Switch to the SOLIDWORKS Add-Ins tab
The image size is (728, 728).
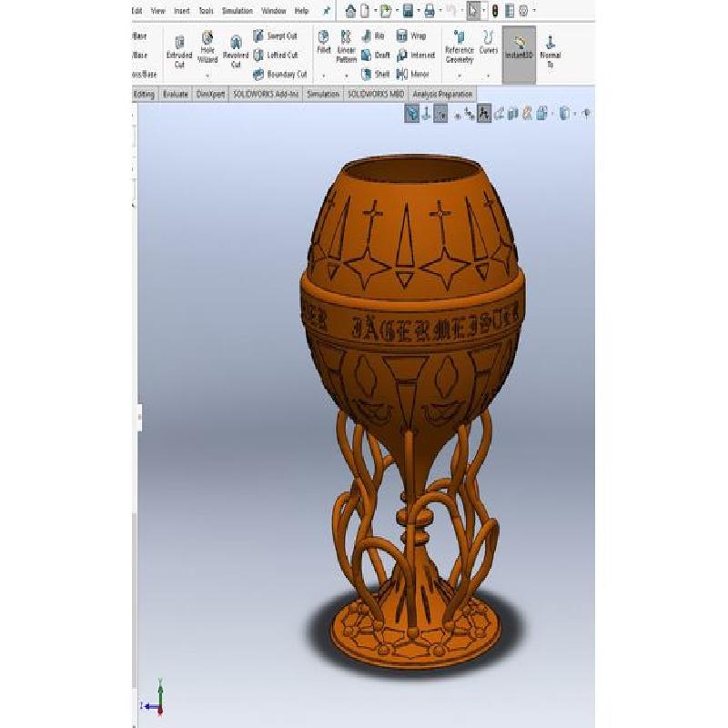click(266, 95)
